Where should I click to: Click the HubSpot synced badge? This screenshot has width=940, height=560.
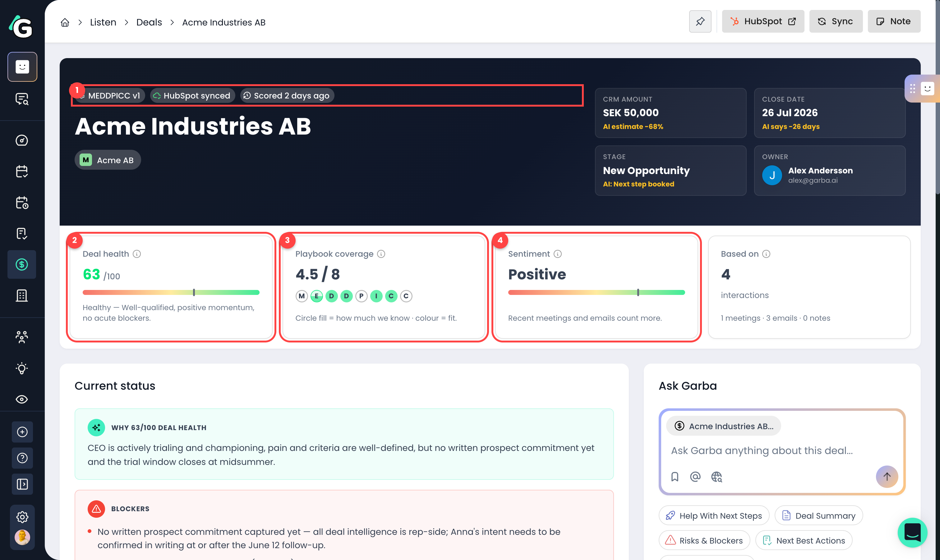tap(192, 95)
